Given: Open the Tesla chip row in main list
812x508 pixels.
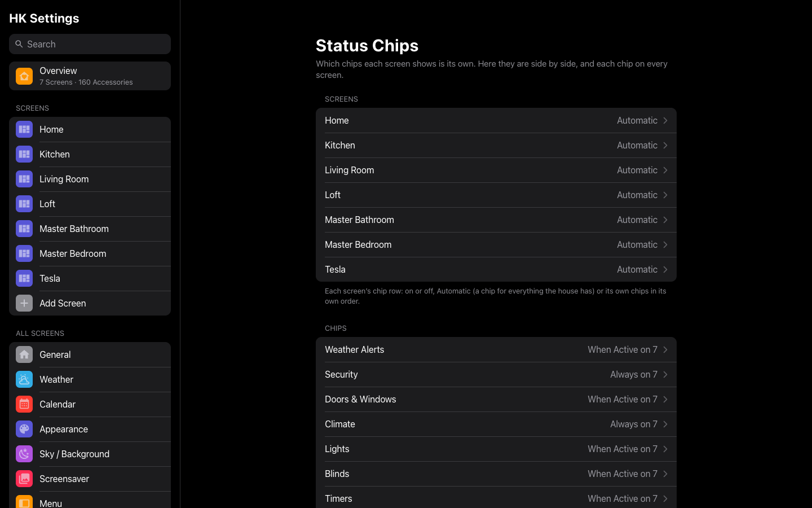Looking at the screenshot, I should (496, 269).
